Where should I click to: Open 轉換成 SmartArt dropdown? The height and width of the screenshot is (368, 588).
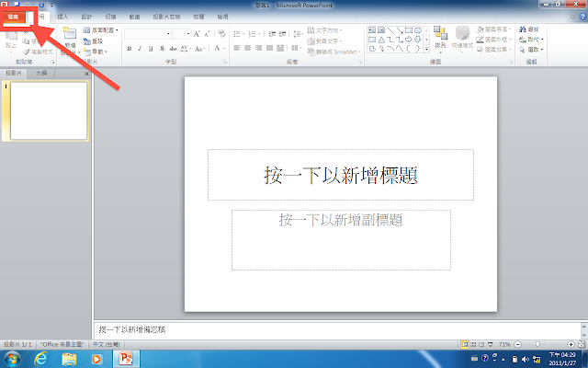[x=334, y=52]
